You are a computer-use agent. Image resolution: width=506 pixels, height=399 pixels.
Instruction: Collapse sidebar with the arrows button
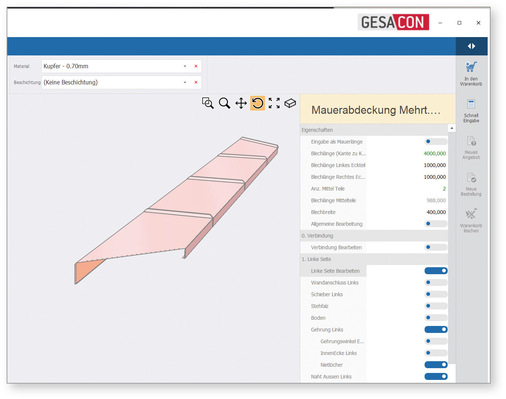[471, 46]
